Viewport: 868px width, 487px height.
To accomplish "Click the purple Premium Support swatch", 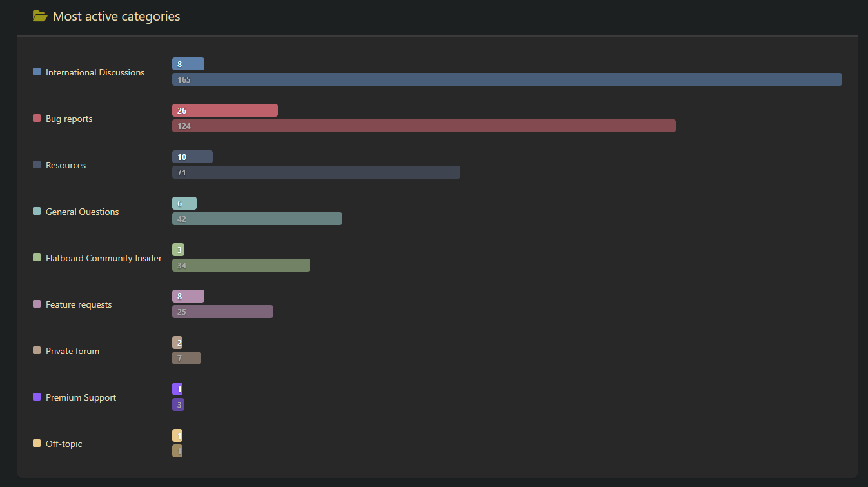I will [37, 397].
